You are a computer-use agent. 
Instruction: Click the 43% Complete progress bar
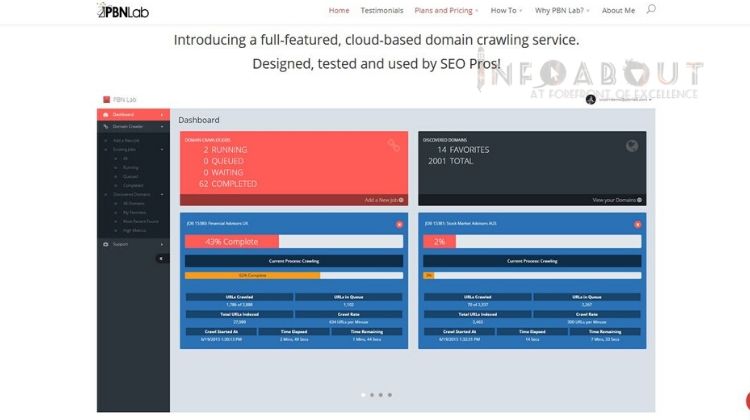coord(294,242)
